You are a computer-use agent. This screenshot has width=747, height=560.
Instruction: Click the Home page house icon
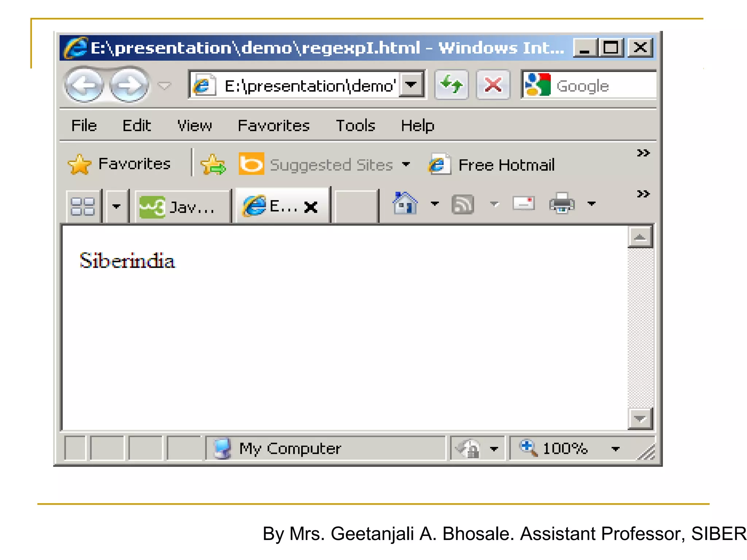coord(405,203)
